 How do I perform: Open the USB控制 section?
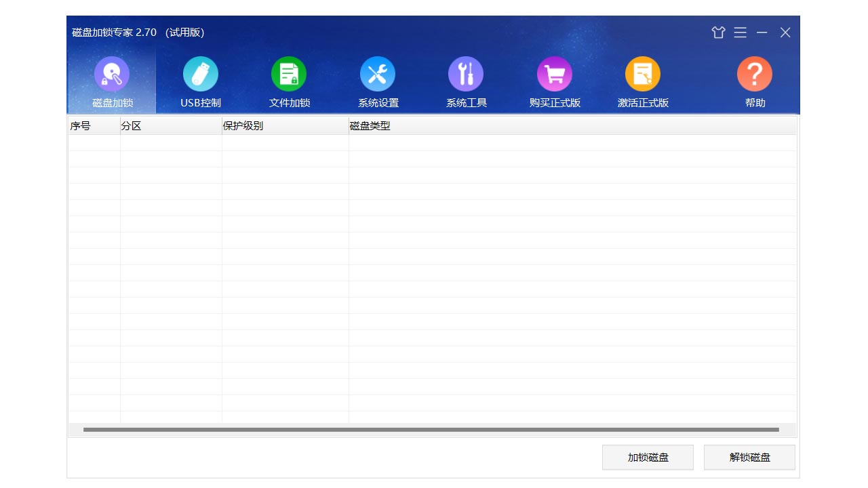(200, 75)
